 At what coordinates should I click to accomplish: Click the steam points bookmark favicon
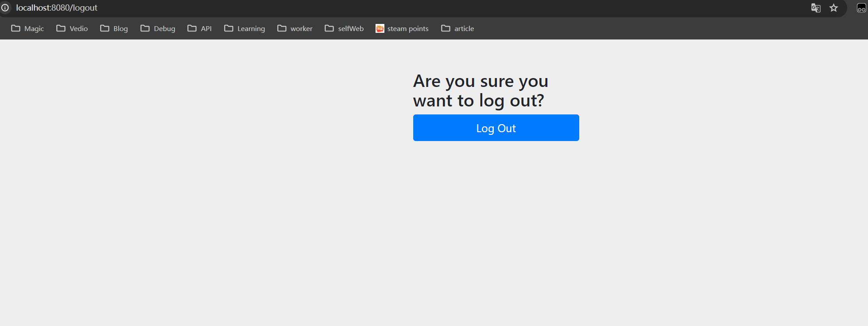coord(380,28)
